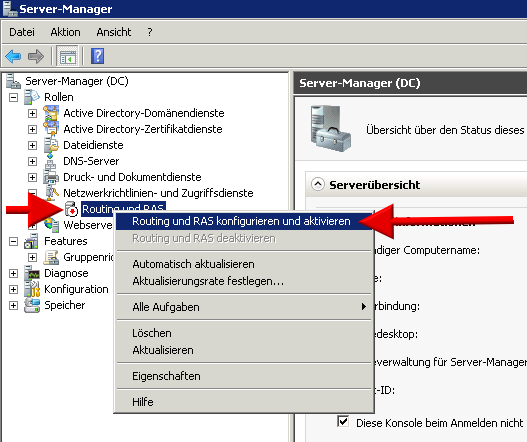Click the server toolbox overview icon
Screen dimensions: 527x442
coord(331,128)
